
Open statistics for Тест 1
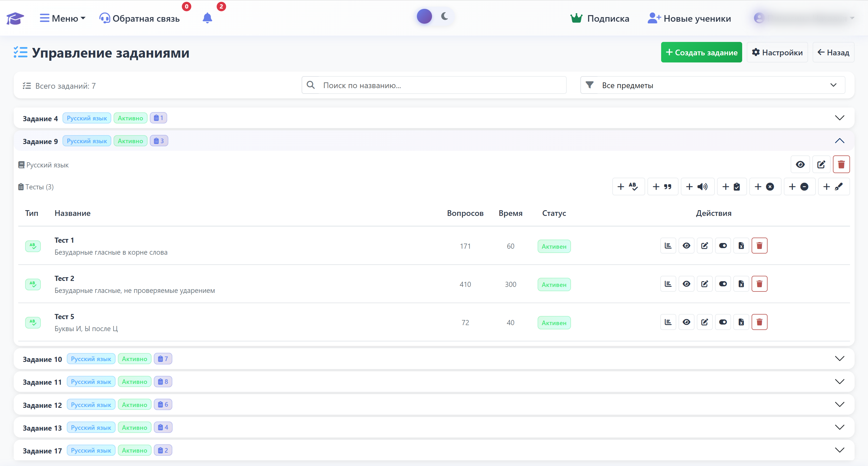coord(668,246)
